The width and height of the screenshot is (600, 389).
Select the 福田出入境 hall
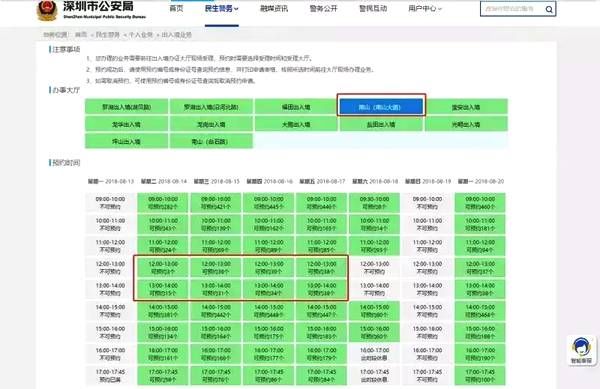click(x=296, y=107)
